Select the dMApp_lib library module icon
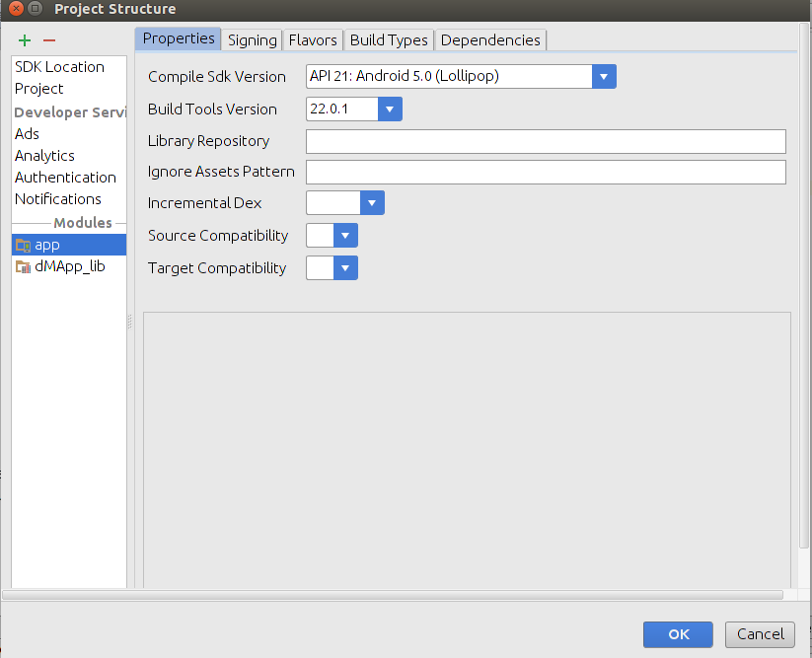 [23, 266]
